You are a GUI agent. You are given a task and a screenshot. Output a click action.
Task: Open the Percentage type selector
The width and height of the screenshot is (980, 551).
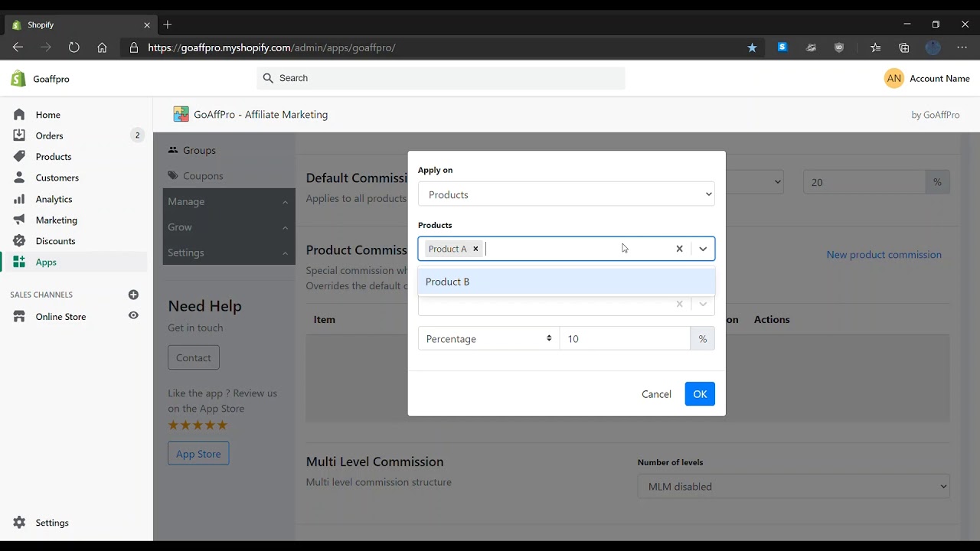point(488,338)
